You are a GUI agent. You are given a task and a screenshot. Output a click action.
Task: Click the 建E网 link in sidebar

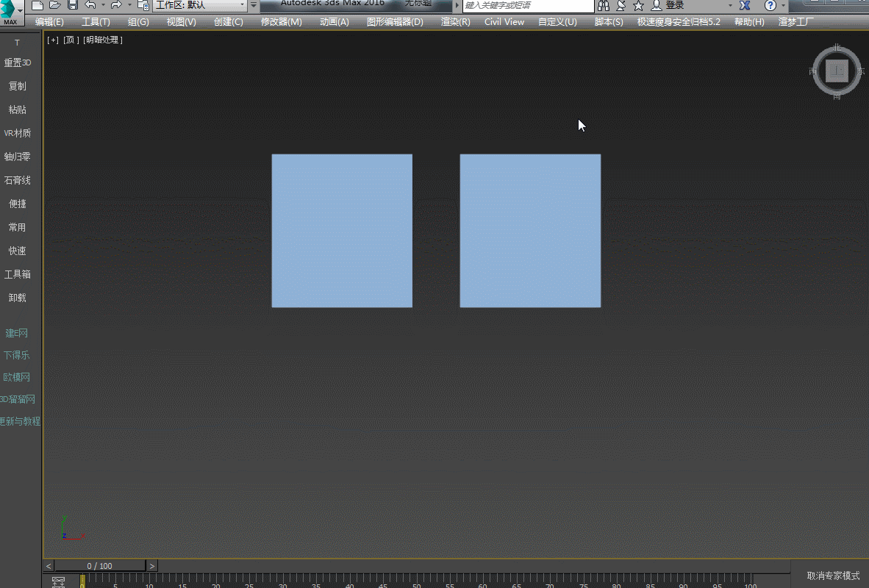17,333
